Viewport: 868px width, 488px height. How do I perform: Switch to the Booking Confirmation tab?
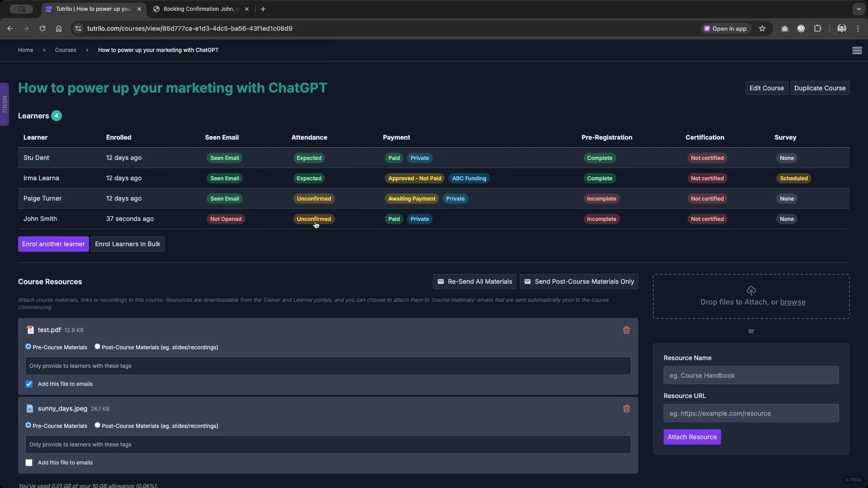[201, 9]
